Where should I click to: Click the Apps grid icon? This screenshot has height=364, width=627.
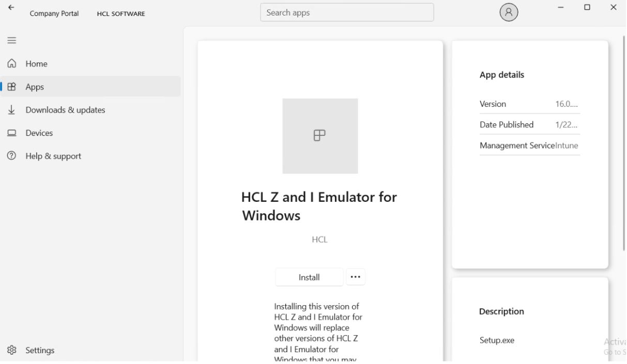pos(11,87)
